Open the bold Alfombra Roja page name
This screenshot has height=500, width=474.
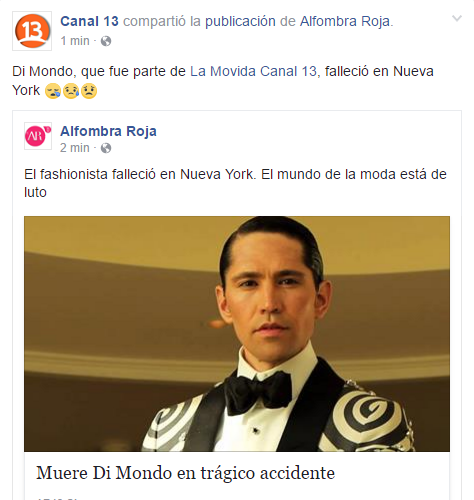pos(108,131)
